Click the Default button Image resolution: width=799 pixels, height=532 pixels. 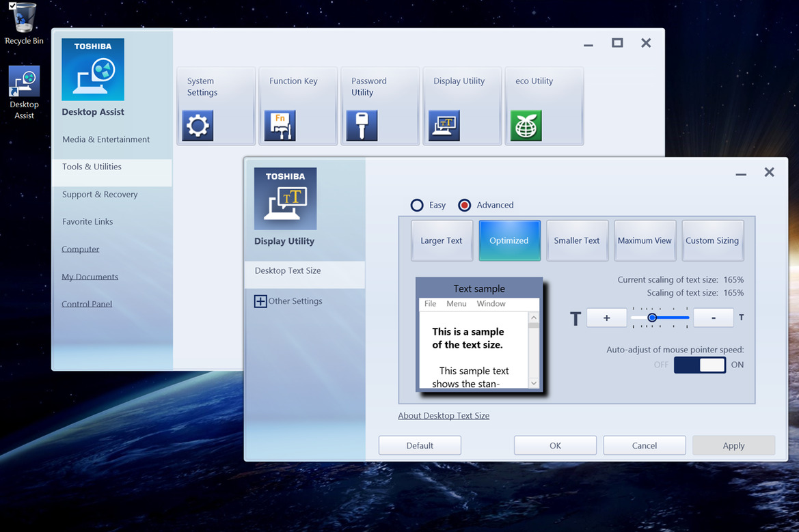[x=420, y=445]
